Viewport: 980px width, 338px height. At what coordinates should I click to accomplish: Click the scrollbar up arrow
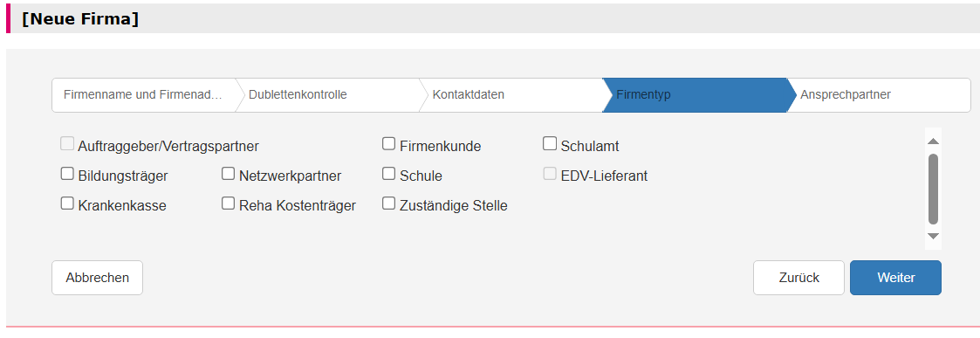(933, 141)
